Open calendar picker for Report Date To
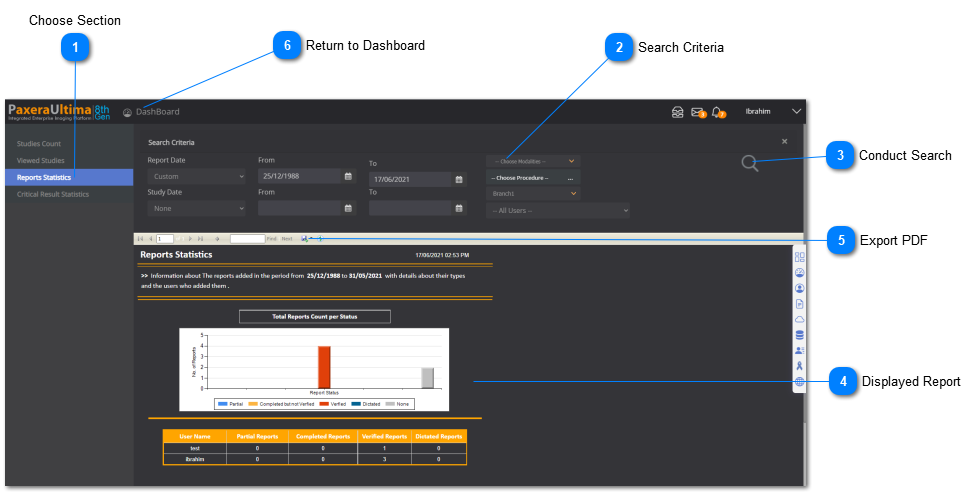The height and width of the screenshot is (495, 977). (x=459, y=180)
